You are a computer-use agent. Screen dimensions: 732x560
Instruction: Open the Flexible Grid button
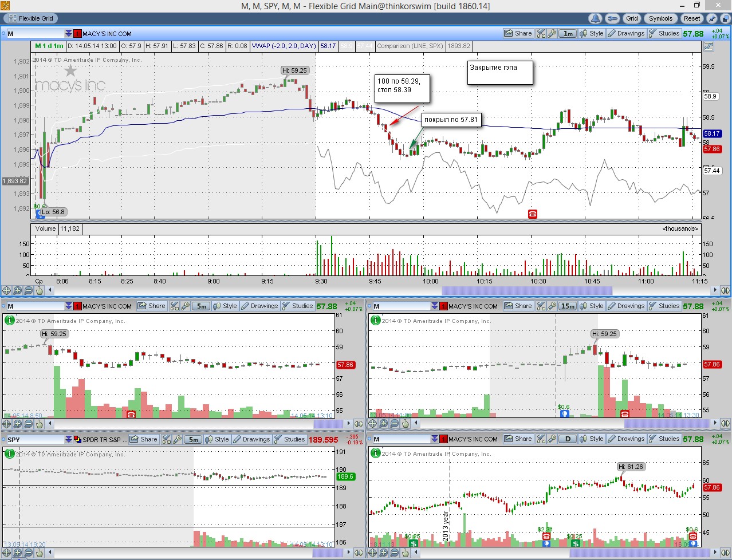(x=32, y=18)
